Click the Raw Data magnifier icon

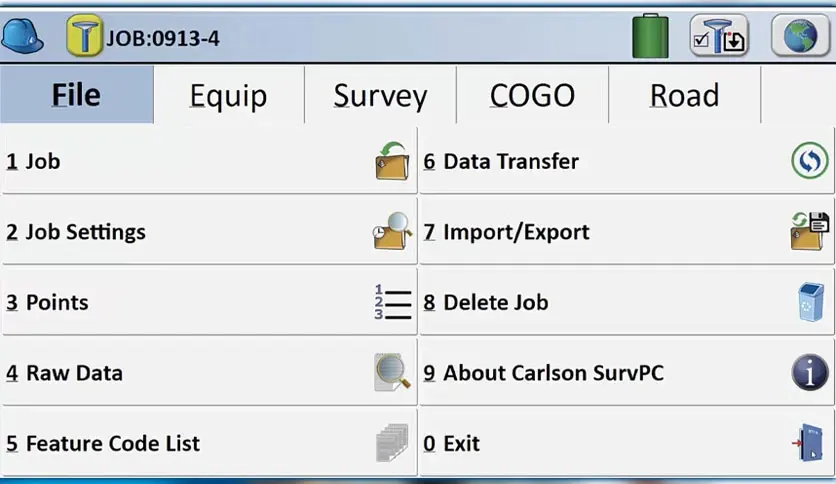click(392, 372)
